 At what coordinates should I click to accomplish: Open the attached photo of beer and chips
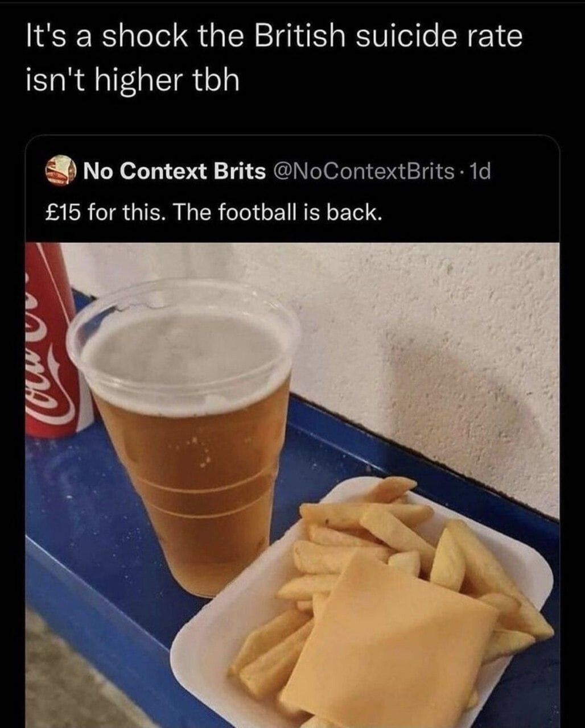pos(292,485)
